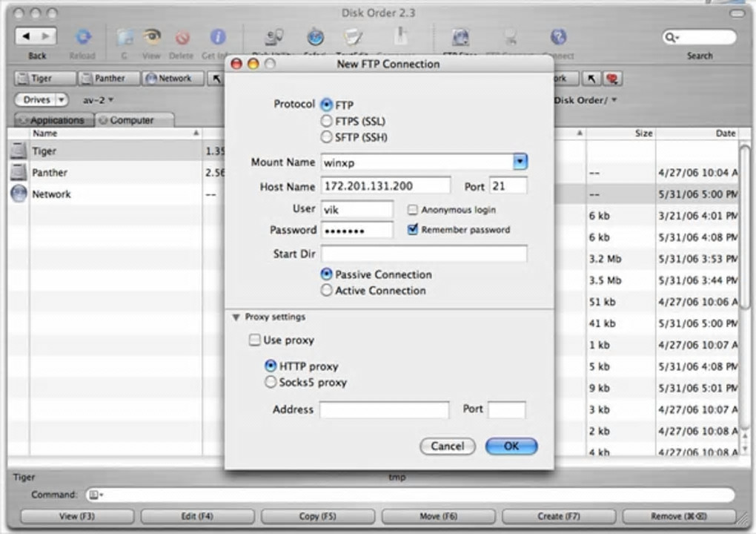Enable the Use proxy checkbox
The width and height of the screenshot is (756, 534).
pyautogui.click(x=254, y=340)
